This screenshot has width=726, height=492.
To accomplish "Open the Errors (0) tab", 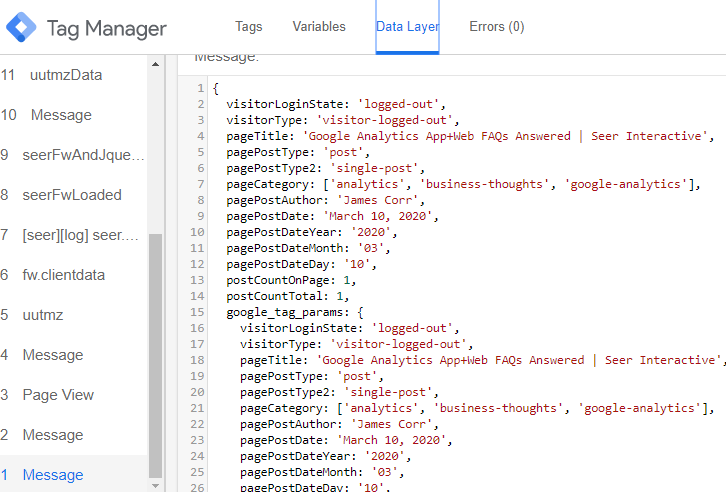I will (496, 27).
